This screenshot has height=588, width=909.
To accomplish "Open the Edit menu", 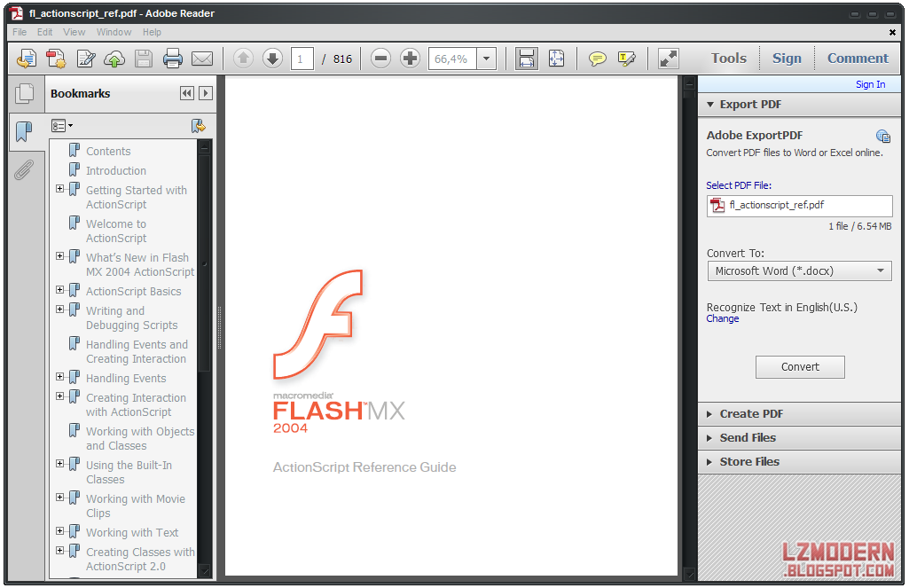I will [44, 32].
